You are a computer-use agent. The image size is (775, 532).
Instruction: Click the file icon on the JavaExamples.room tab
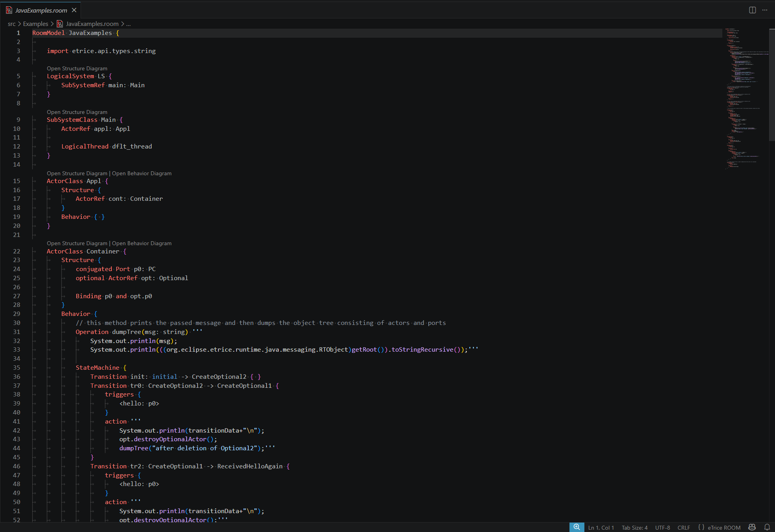[x=9, y=10]
